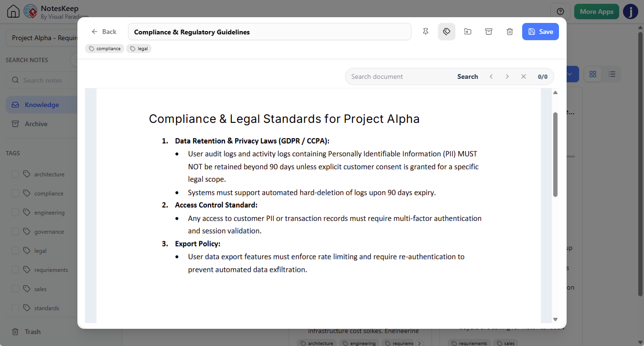
Task: Archive the note with the box icon in the toolbar
Action: click(489, 32)
